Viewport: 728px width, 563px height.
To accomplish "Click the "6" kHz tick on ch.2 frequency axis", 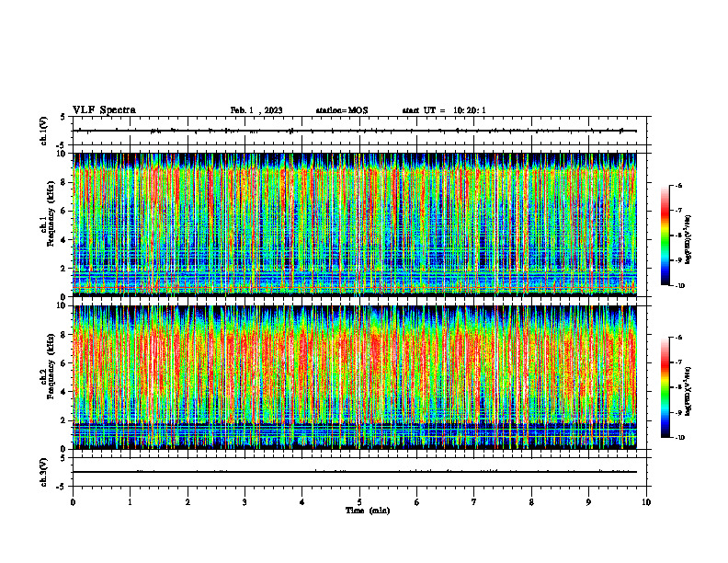I will click(x=64, y=363).
